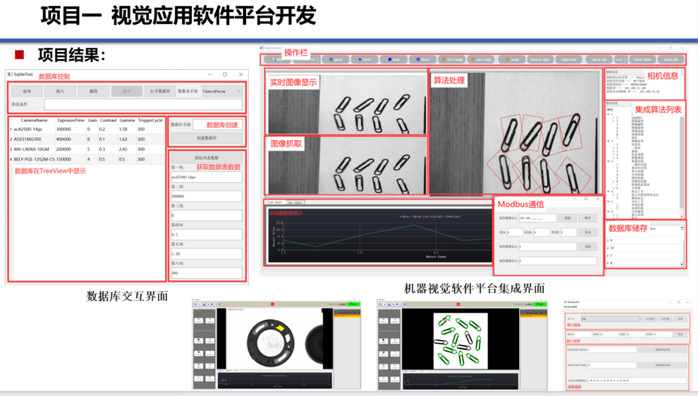Image resolution: width=698 pixels, height=396 pixels.
Task: Click the 获取列表数据 button
Action: 207,158
